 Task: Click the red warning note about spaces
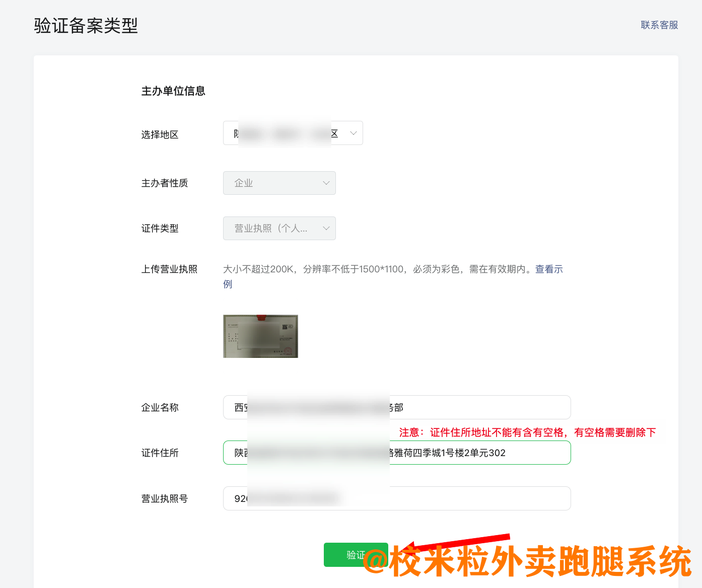pyautogui.click(x=527, y=432)
